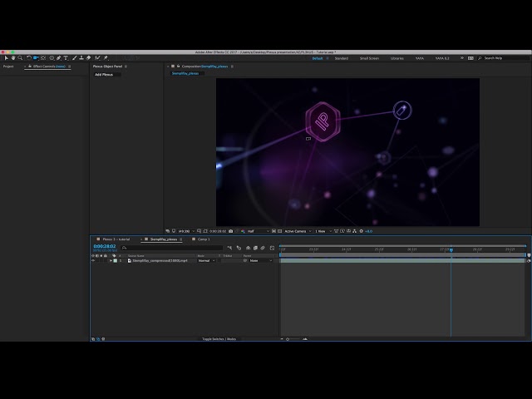Switch to the Project tab
The height and width of the screenshot is (399, 532).
click(8, 66)
